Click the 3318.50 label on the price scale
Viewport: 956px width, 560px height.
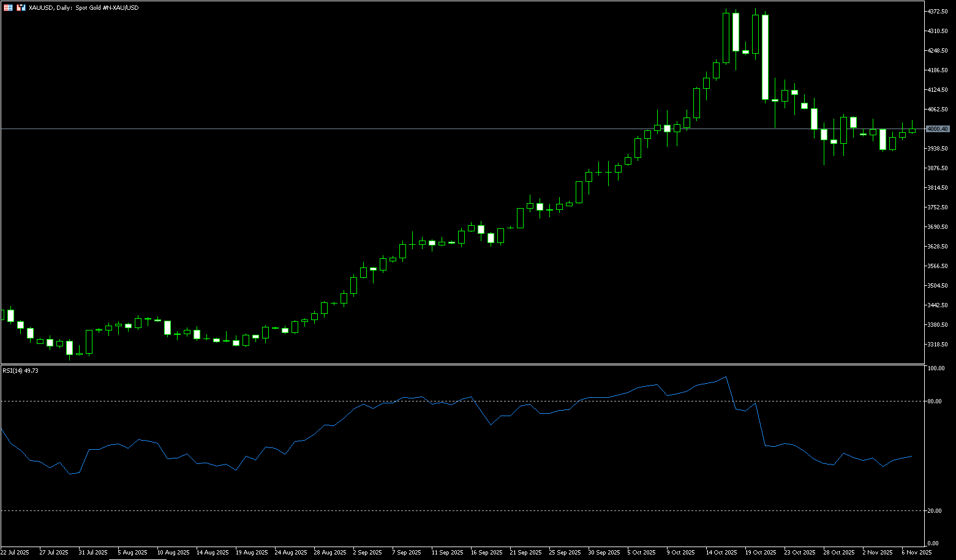coord(938,345)
